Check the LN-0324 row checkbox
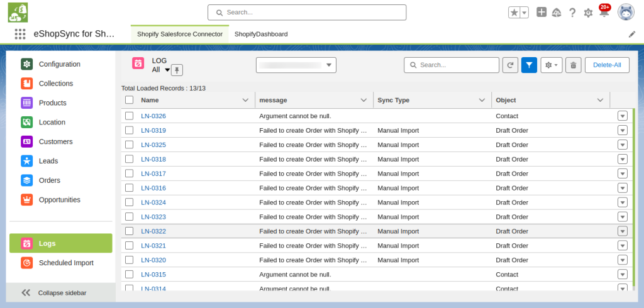 tap(130, 202)
